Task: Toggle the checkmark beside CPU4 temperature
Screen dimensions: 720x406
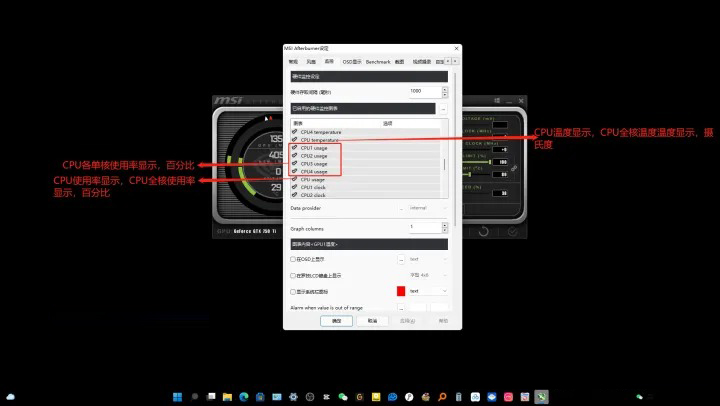Action: pos(294,132)
